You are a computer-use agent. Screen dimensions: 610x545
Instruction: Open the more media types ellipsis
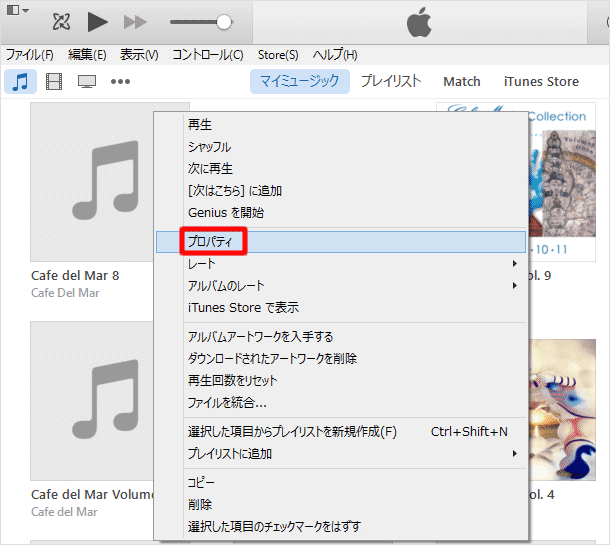pyautogui.click(x=120, y=82)
